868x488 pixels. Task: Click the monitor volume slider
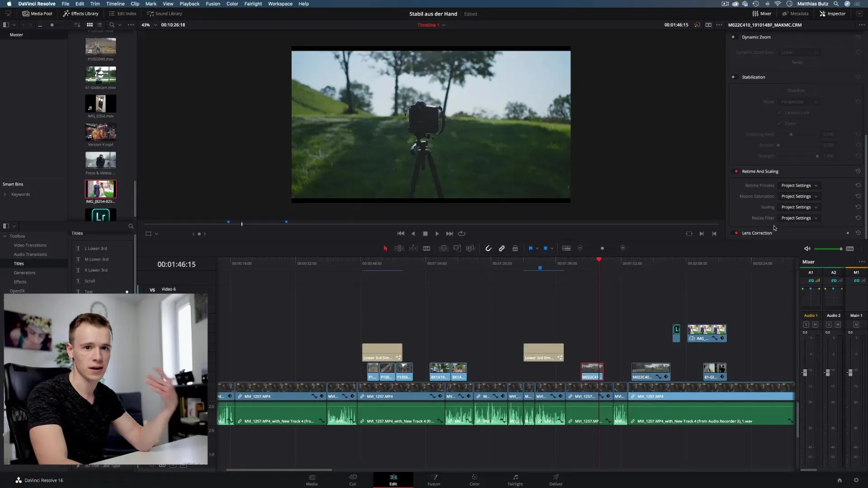pos(827,249)
